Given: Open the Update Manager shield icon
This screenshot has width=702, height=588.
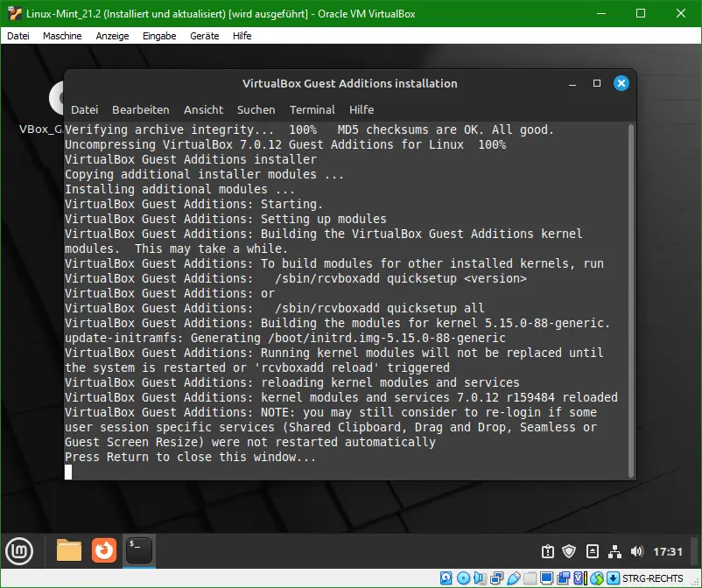Looking at the screenshot, I should [569, 552].
